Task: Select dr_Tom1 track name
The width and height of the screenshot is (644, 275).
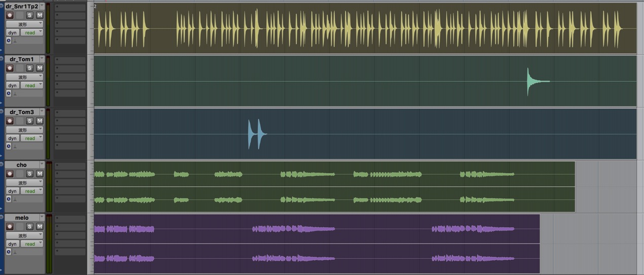Action: tap(22, 59)
